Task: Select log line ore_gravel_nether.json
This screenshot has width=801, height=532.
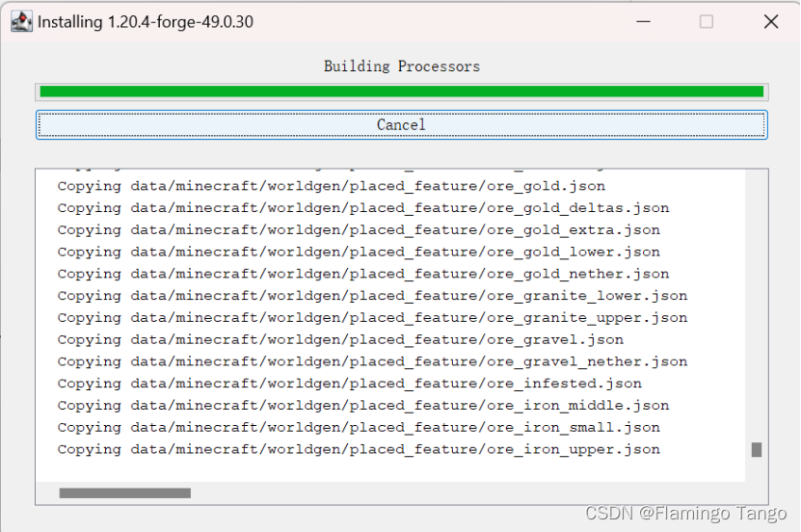Action: [x=372, y=361]
